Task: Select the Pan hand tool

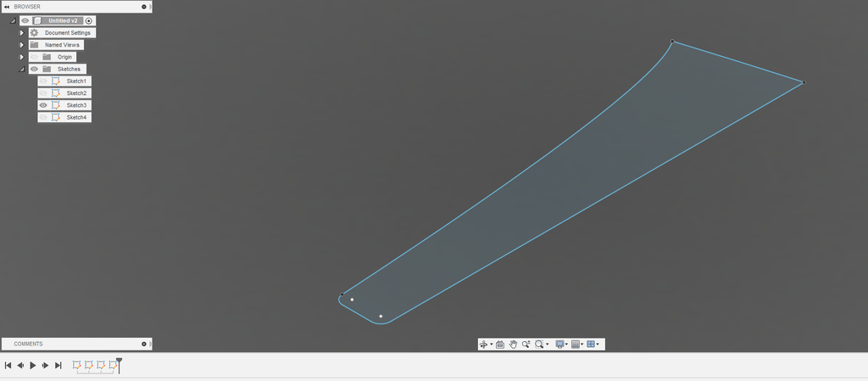Action: click(x=513, y=345)
